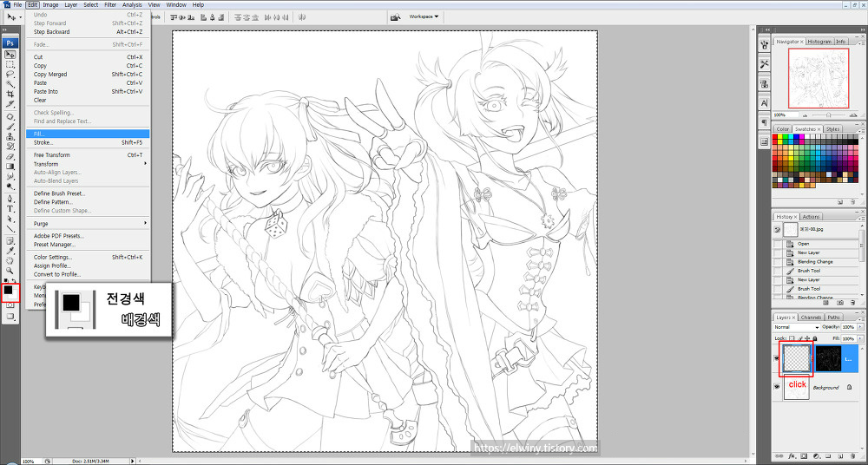Create new snapshot in History panel
This screenshot has width=868, height=465.
[839, 303]
